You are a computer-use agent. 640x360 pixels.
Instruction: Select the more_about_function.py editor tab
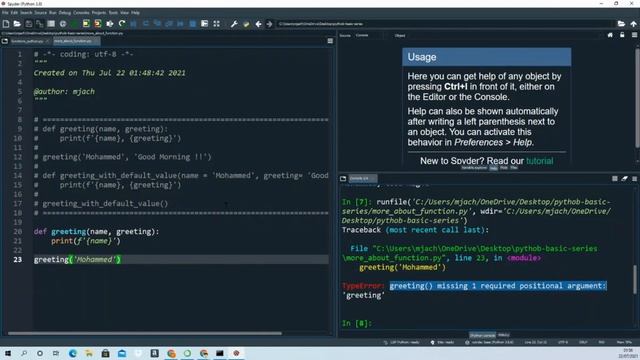click(x=76, y=41)
